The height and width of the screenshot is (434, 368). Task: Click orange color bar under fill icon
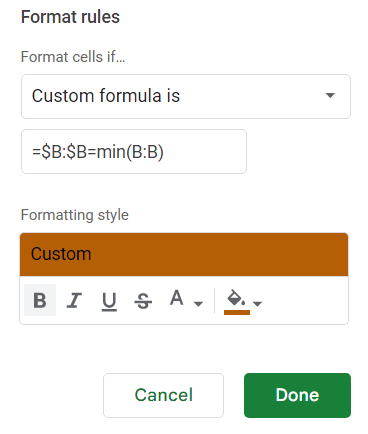click(x=237, y=312)
